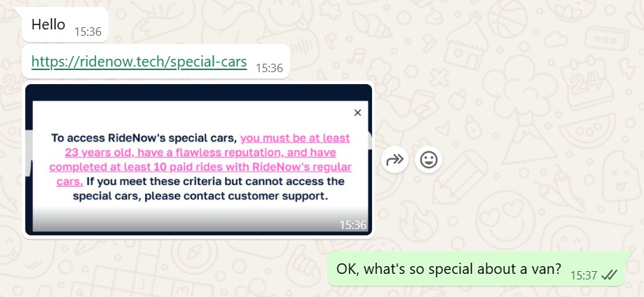Select the "Hello" message bubble
644x297 pixels.
(x=65, y=25)
